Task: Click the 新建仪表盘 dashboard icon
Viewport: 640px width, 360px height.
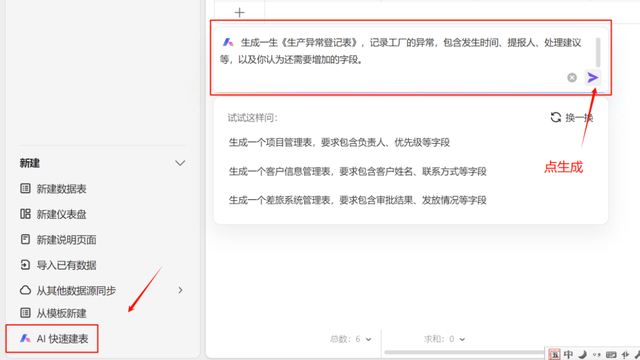Action: pyautogui.click(x=25, y=214)
